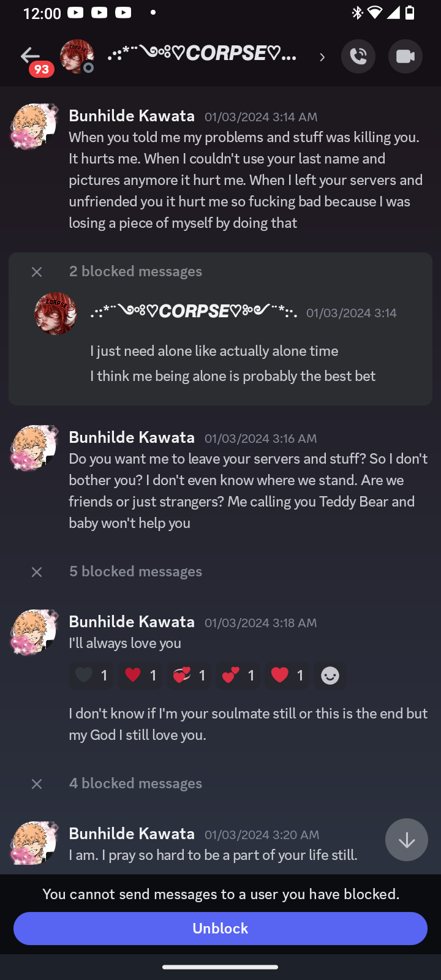Toggle the revolving hearts reaction
Image resolution: width=441 pixels, height=980 pixels.
tap(189, 675)
